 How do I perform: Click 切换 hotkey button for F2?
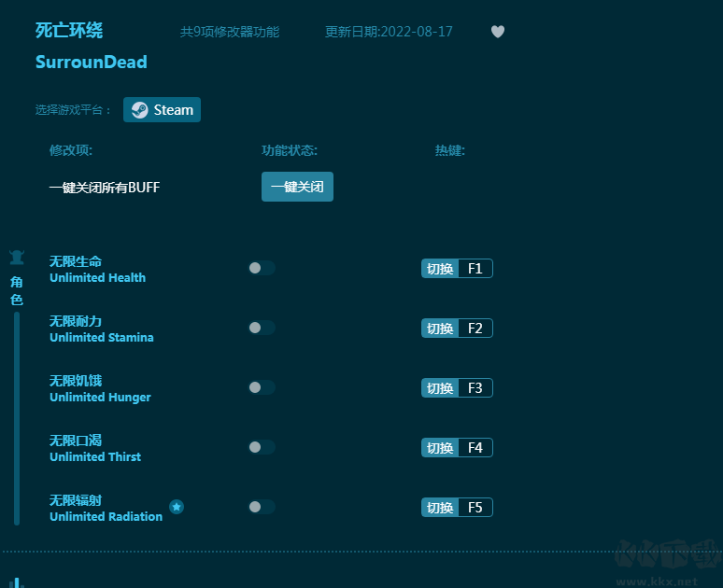point(440,329)
